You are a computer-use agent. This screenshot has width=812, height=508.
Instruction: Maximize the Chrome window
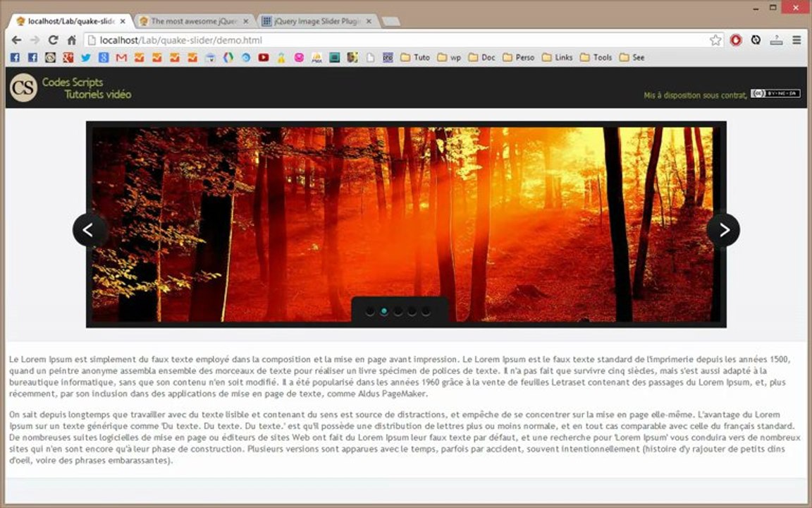pyautogui.click(x=773, y=8)
